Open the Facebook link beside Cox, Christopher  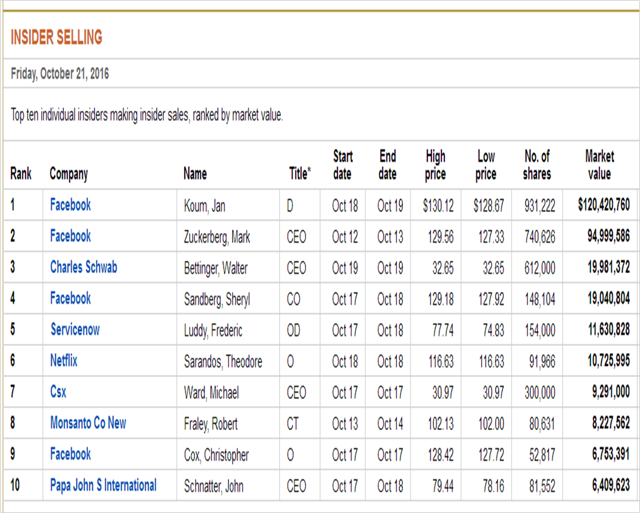pyautogui.click(x=70, y=454)
